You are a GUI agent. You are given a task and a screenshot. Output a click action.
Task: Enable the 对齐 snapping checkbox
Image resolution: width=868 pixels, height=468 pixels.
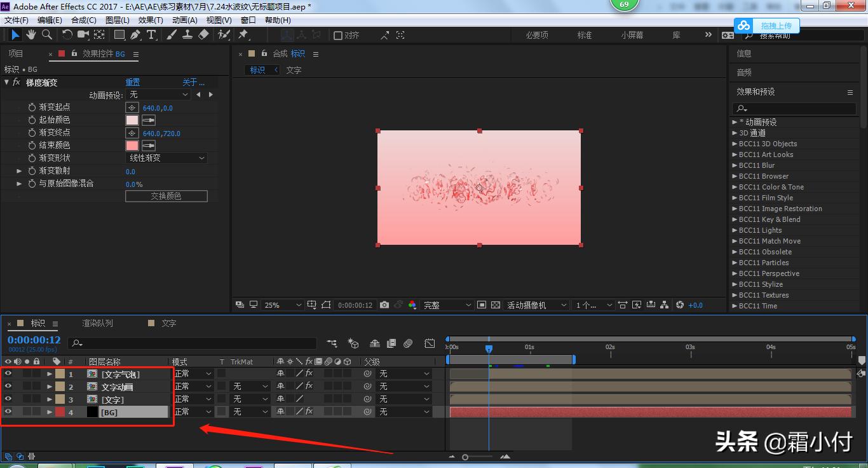[x=338, y=36]
